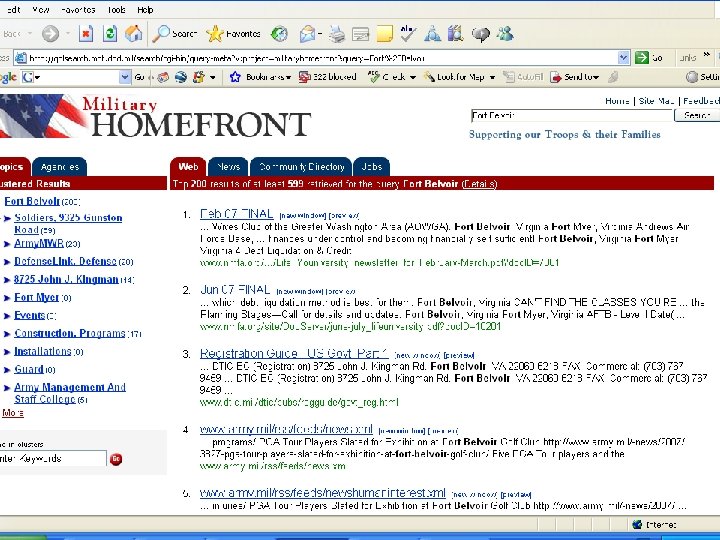Click the Discuss speech bubble icon
Screen dimensions: 720x540
pyautogui.click(x=480, y=34)
